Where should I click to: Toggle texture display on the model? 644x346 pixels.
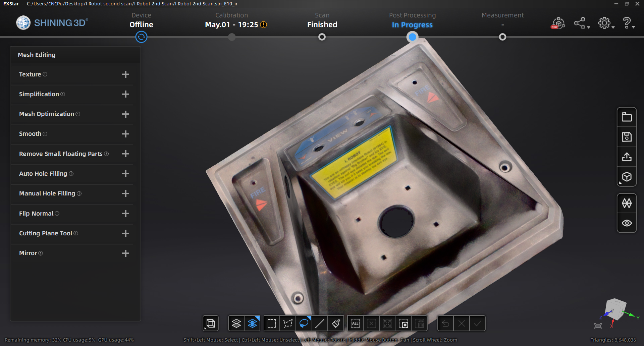(627, 203)
